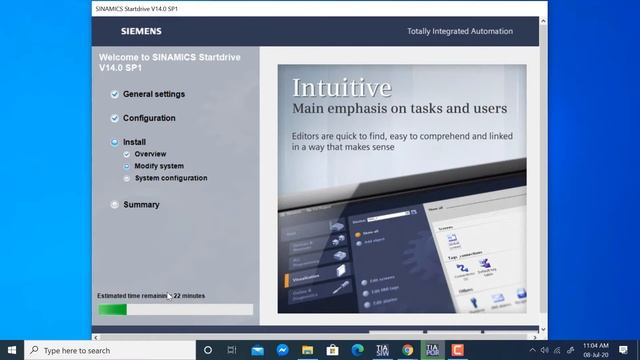640x360 pixels.
Task: Open Microsoft Edge from the taskbar
Action: click(x=358, y=350)
